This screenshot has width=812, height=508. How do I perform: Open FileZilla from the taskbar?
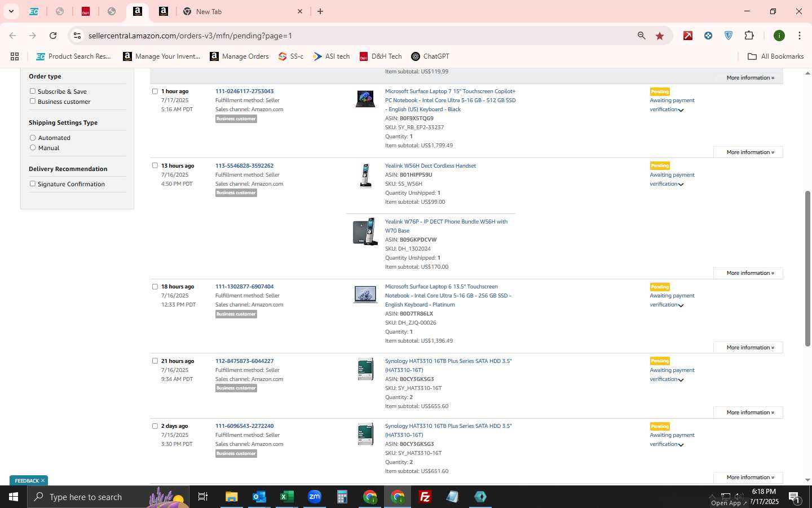[425, 497]
